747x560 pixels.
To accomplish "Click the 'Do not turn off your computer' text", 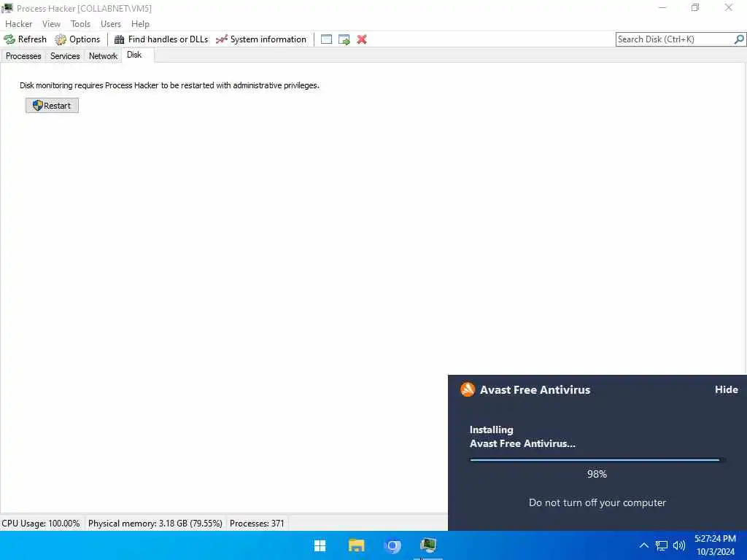I will coord(597,503).
